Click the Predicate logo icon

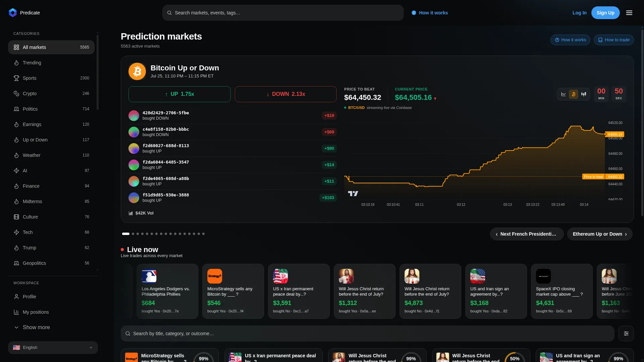click(13, 13)
